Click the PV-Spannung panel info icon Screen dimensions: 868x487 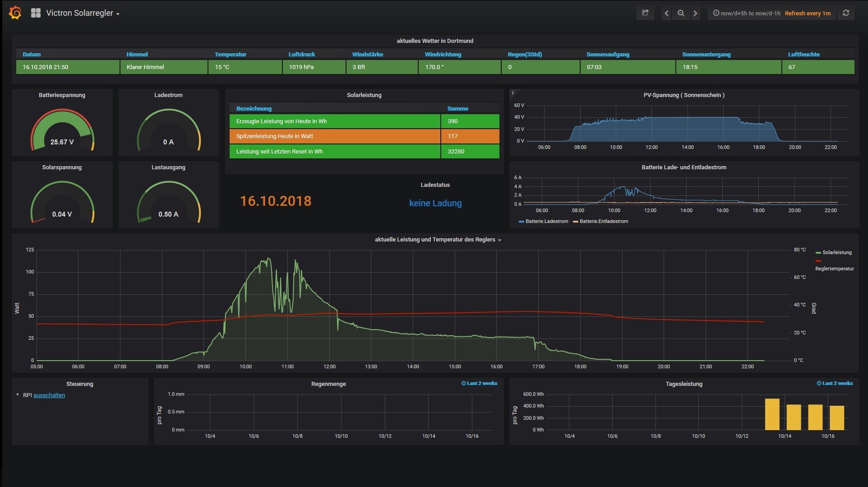512,93
